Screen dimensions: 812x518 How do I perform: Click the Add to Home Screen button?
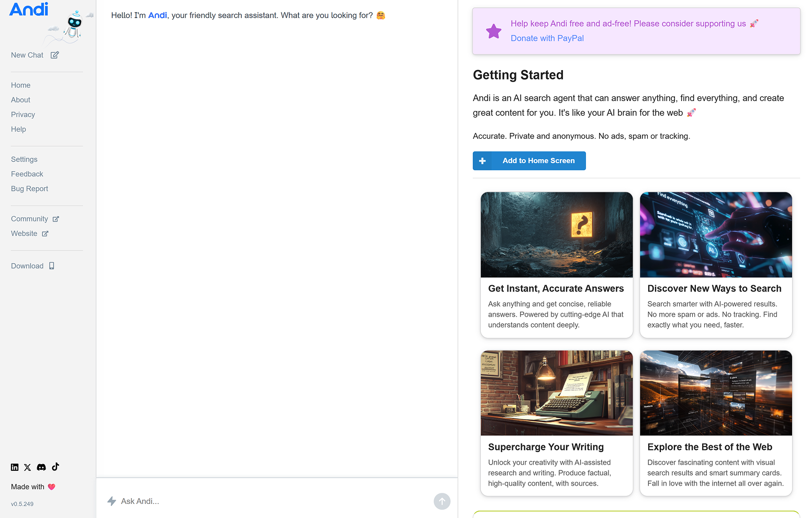coord(529,161)
